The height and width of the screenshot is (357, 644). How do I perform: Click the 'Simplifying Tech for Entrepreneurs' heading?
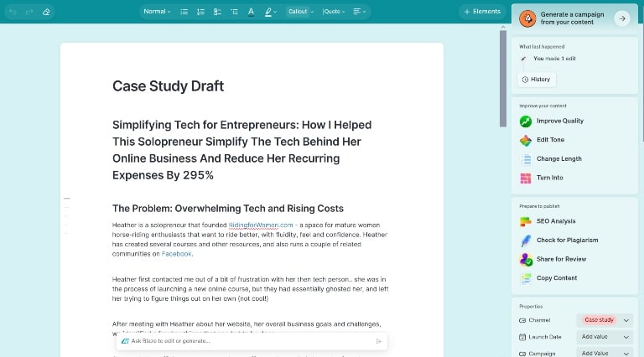[x=241, y=150]
